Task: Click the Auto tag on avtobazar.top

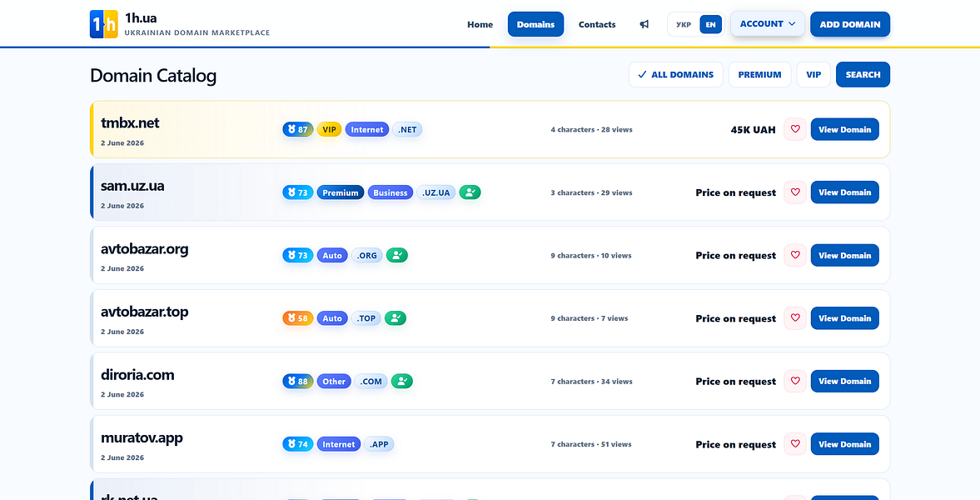Action: tap(332, 318)
